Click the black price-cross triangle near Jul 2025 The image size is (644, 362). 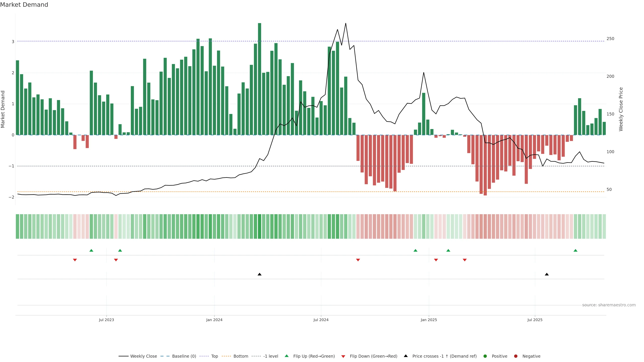coord(547,274)
